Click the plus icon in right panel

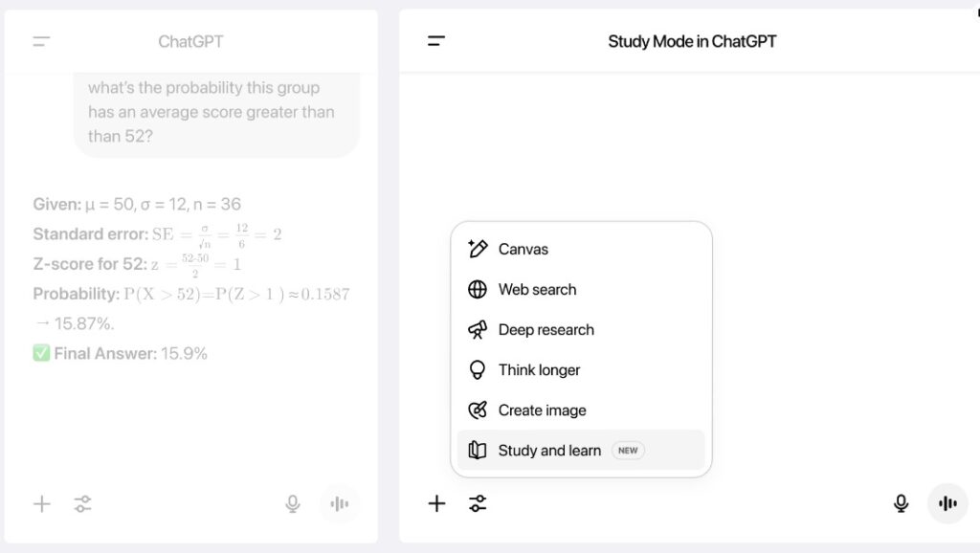[x=436, y=503]
